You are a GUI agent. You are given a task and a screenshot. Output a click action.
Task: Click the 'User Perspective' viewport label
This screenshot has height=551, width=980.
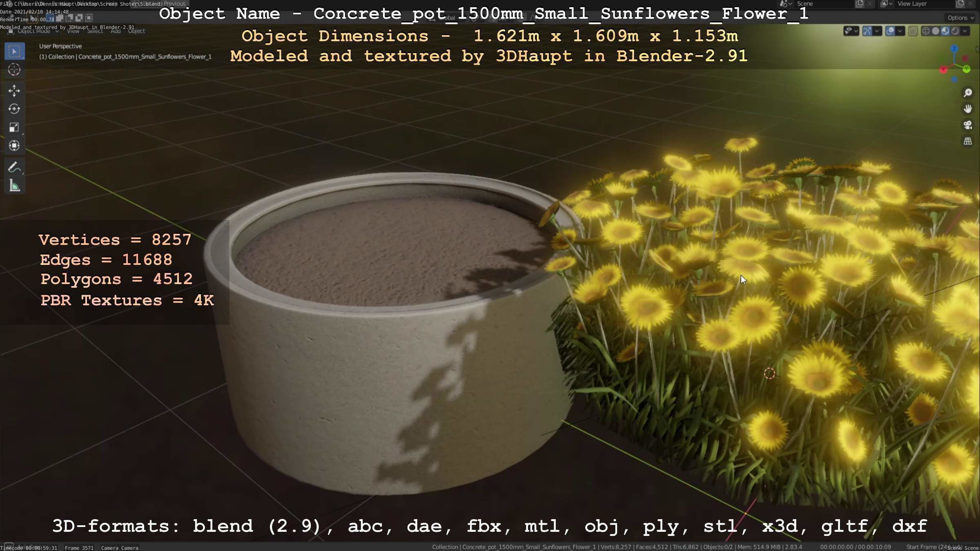[x=60, y=46]
